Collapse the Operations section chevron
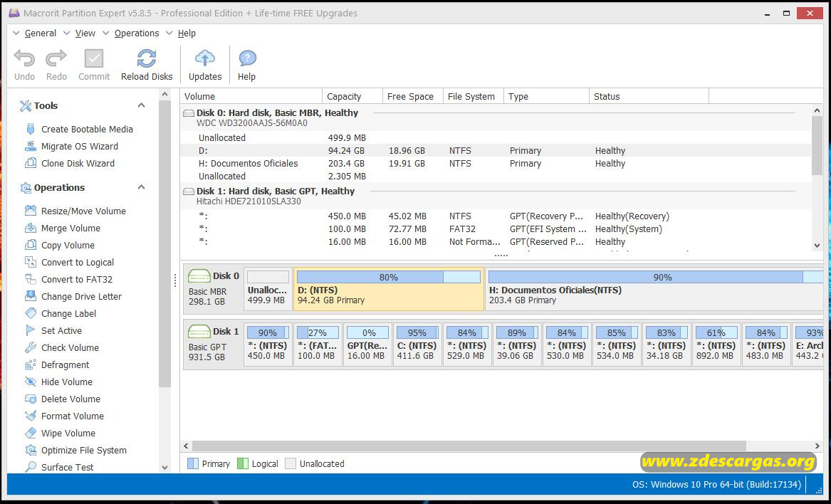The image size is (831, 504). click(142, 187)
